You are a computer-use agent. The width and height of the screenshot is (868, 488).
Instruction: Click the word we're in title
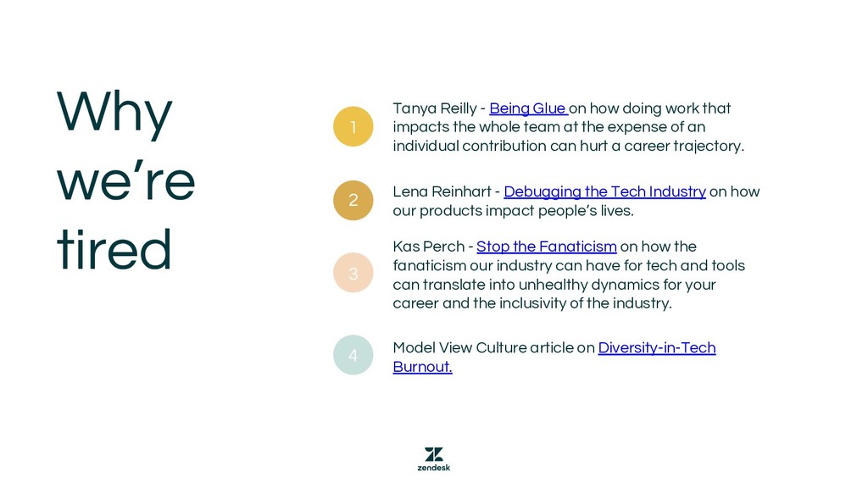click(126, 180)
